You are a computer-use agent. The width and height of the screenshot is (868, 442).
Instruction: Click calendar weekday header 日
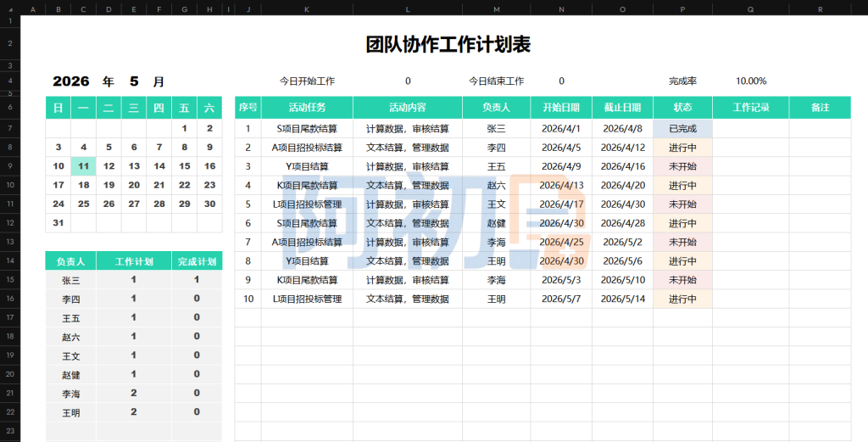pyautogui.click(x=58, y=108)
